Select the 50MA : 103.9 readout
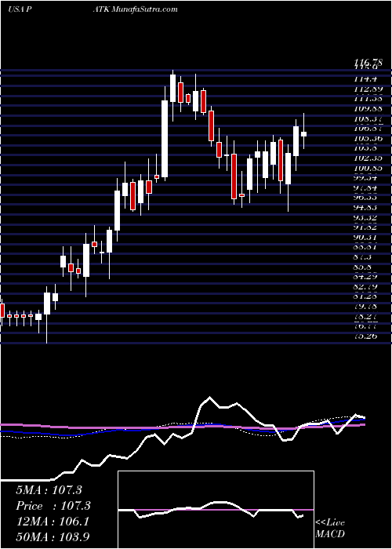The height and width of the screenshot is (549, 392). click(53, 537)
